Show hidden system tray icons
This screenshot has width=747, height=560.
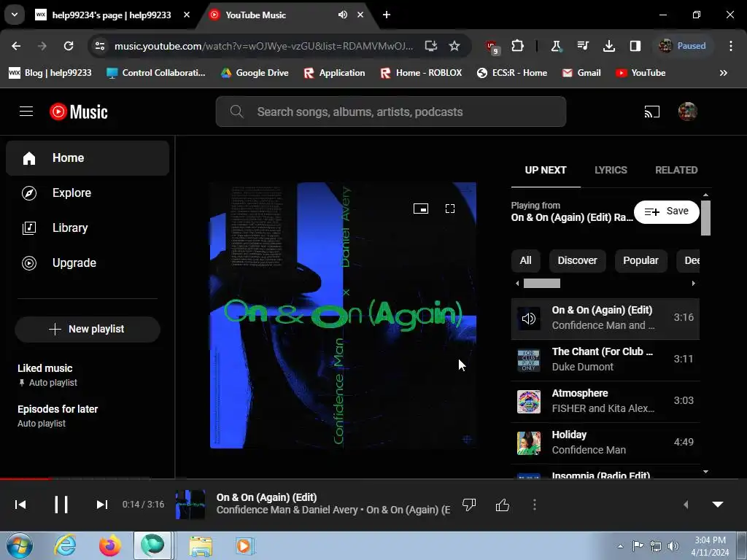pos(620,546)
